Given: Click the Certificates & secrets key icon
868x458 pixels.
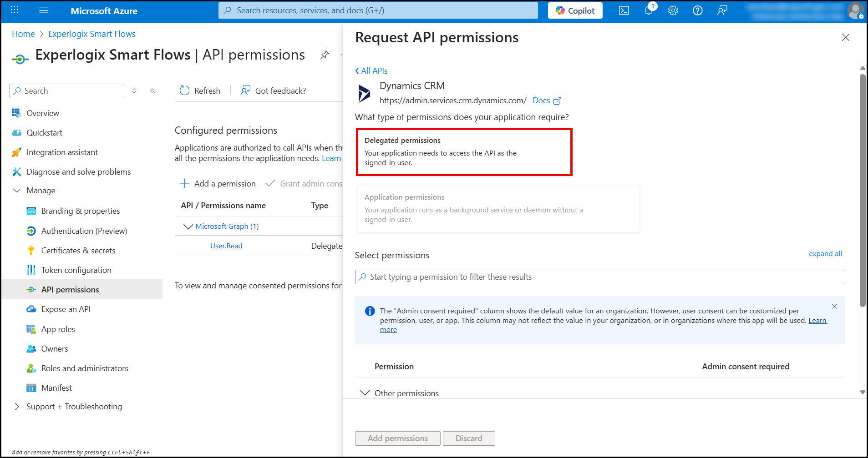Looking at the screenshot, I should 31,250.
